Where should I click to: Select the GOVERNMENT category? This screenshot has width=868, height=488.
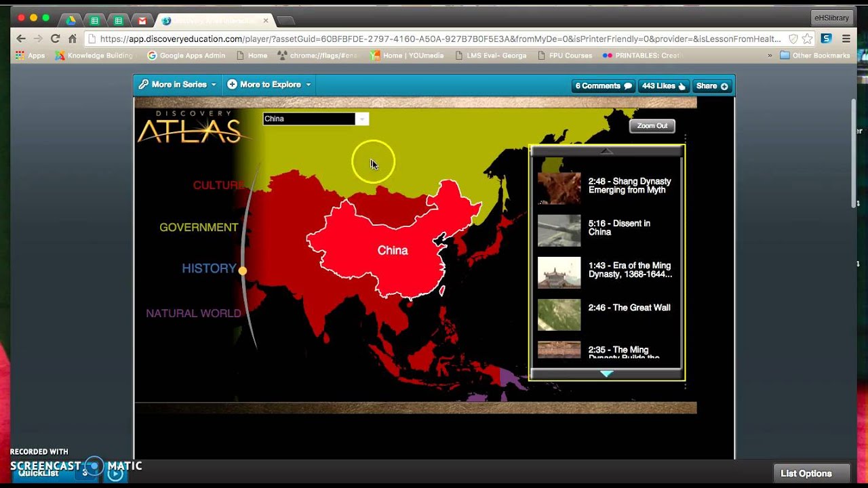pyautogui.click(x=199, y=228)
